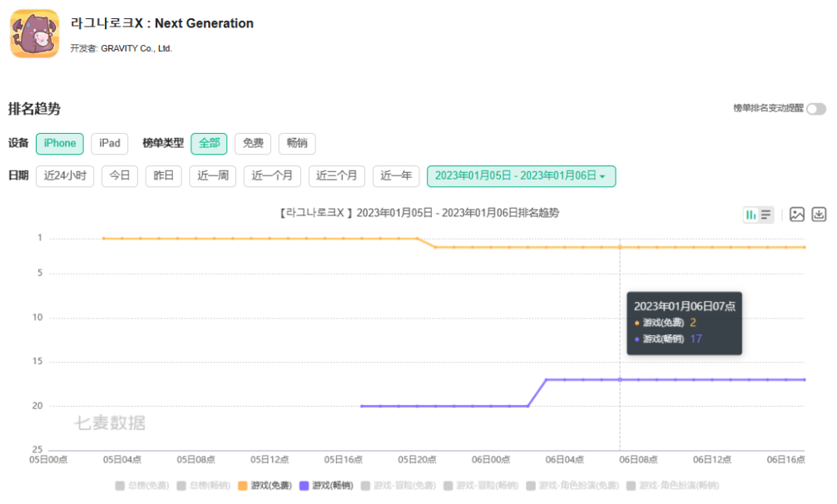This screenshot has height=504, width=837.
Task: Open the date range dropdown
Action: [521, 176]
